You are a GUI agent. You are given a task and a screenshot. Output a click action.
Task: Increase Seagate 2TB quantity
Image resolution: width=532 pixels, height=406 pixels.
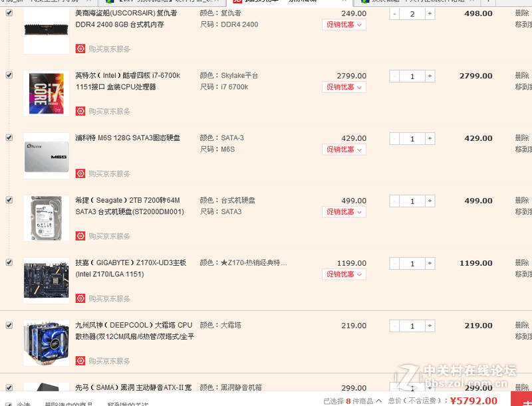click(430, 201)
